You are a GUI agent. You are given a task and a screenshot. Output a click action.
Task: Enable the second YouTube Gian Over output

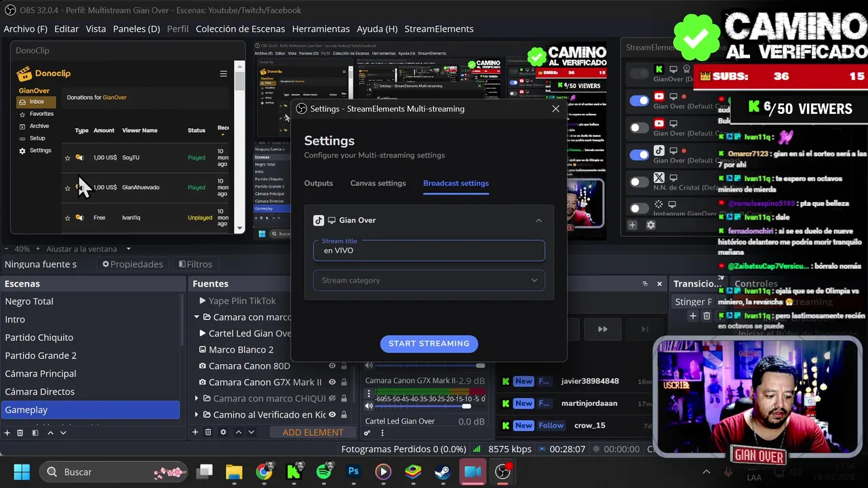639,128
